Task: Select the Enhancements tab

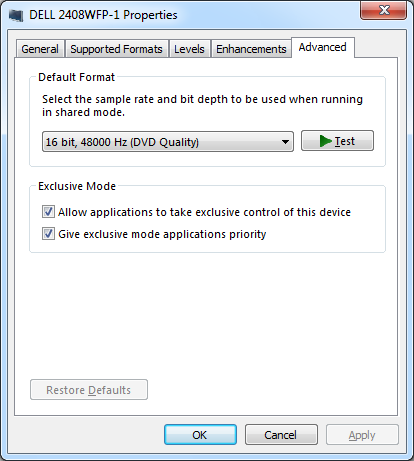Action: (x=251, y=49)
